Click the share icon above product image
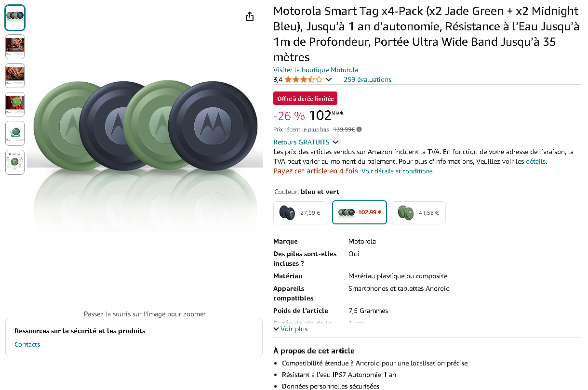588x390 pixels. (x=250, y=17)
